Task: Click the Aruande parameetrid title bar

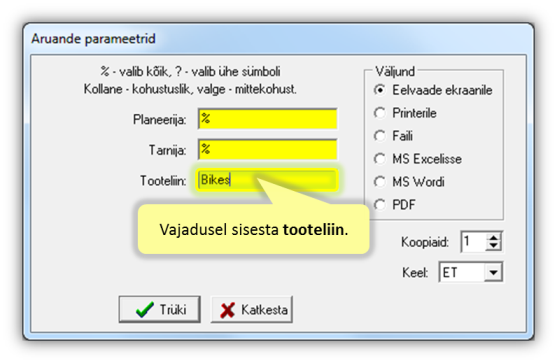Action: pyautogui.click(x=278, y=38)
